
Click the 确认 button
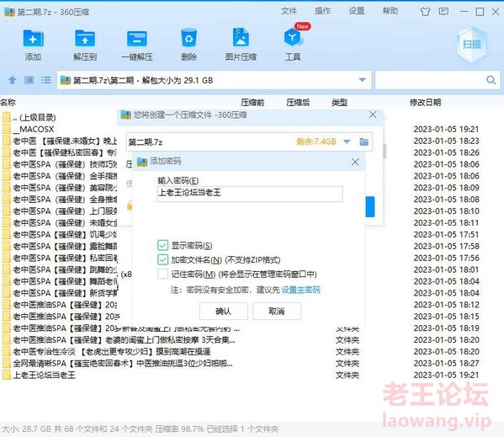[x=224, y=311]
